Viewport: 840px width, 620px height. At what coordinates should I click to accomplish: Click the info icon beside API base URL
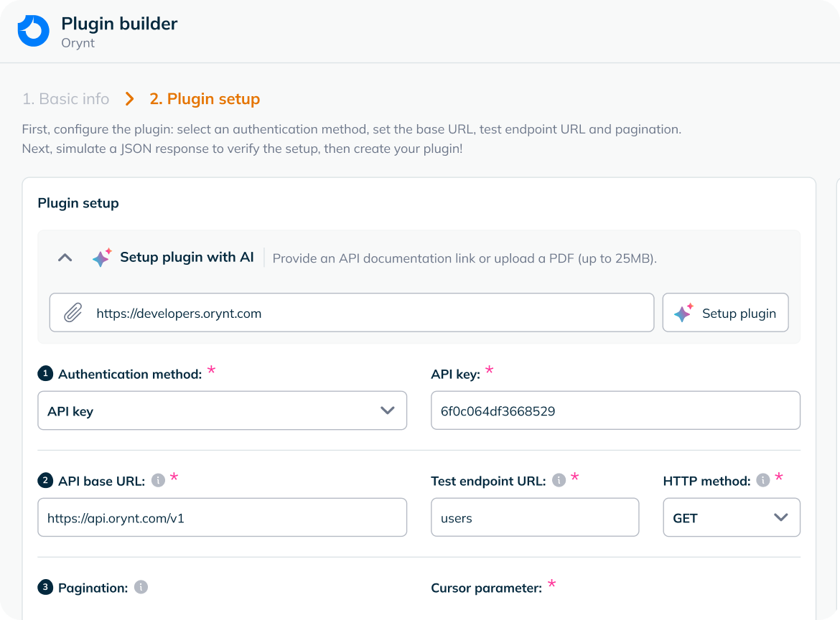click(158, 480)
